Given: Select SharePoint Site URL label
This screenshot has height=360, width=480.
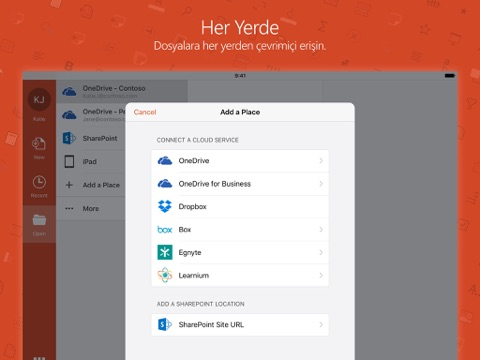Looking at the screenshot, I should [x=211, y=324].
